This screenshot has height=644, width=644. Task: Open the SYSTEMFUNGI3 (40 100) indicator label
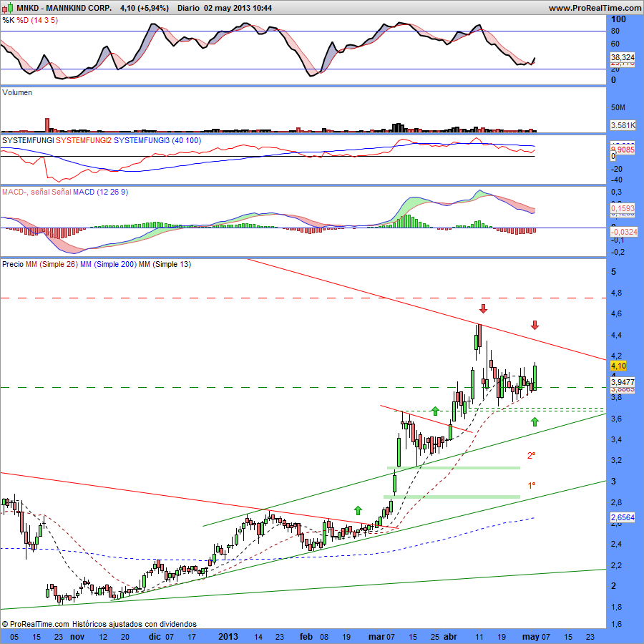click(157, 140)
